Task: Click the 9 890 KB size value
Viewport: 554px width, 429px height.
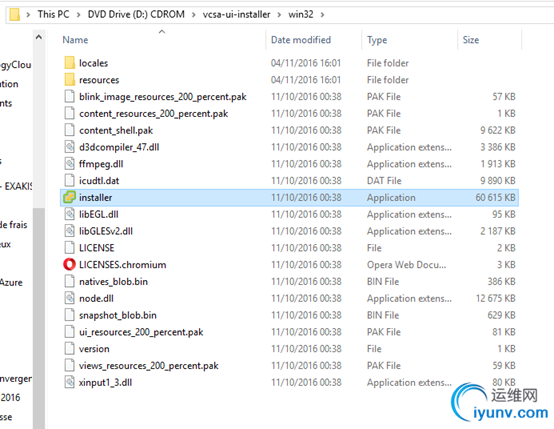Action: tap(497, 181)
